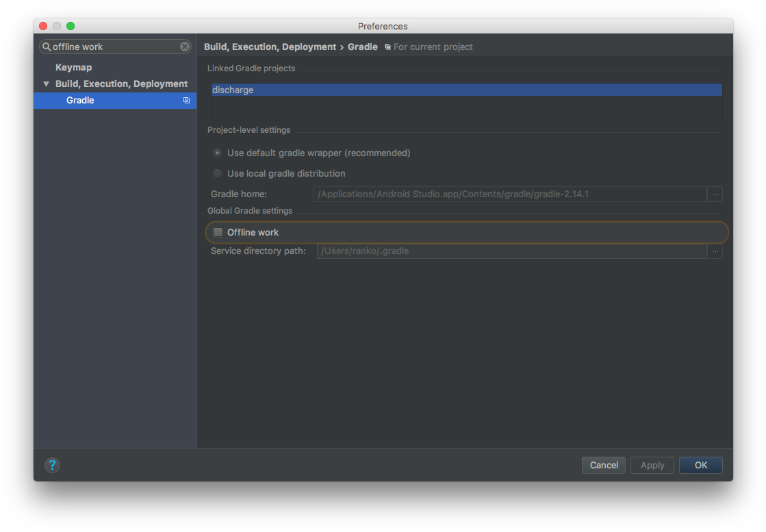The width and height of the screenshot is (766, 532).
Task: Click into the Gradle home path field
Action: (x=509, y=194)
